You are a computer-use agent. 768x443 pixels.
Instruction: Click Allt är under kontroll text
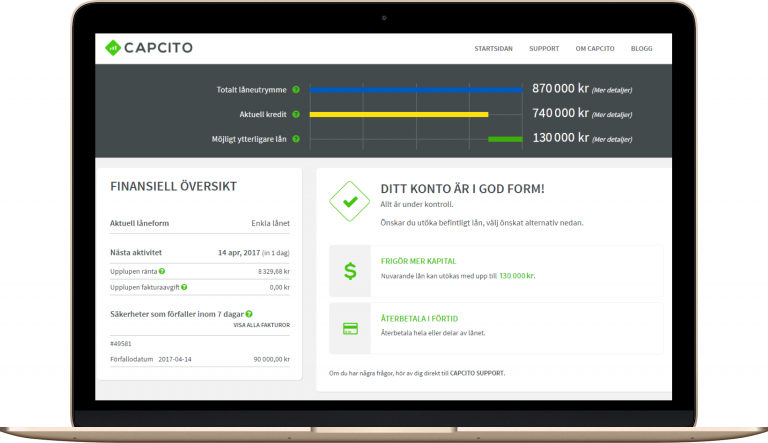click(x=417, y=204)
